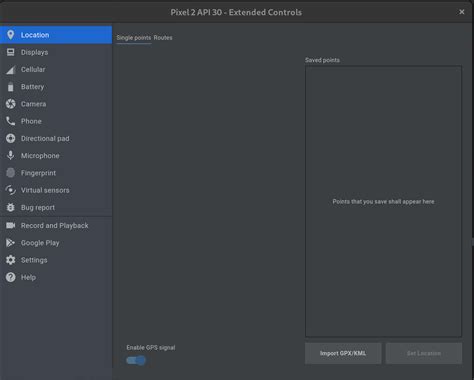Click the Help question mark icon

pos(11,277)
